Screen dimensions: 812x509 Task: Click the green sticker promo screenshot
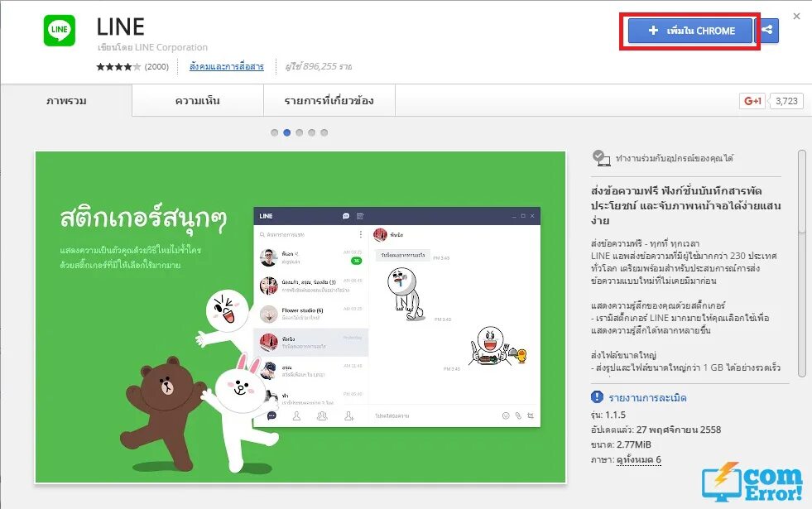(300, 317)
